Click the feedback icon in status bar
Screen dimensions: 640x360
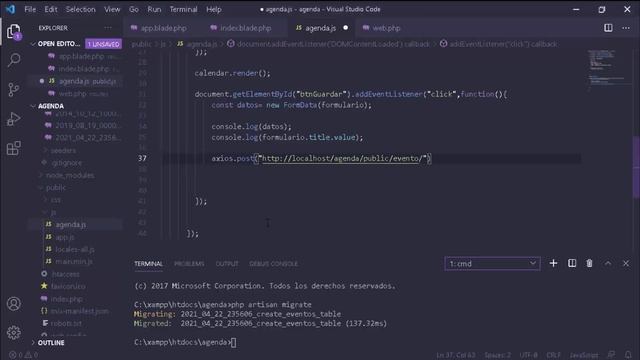click(x=611, y=355)
